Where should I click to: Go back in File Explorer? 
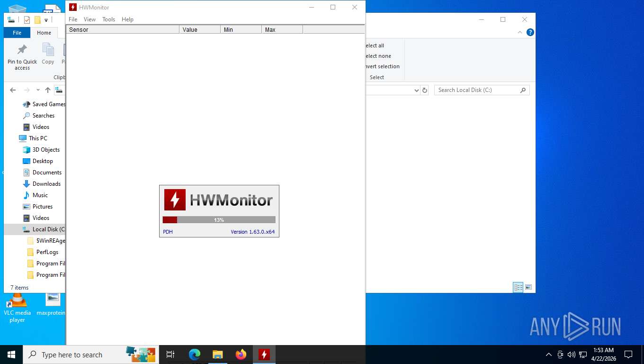click(x=13, y=90)
